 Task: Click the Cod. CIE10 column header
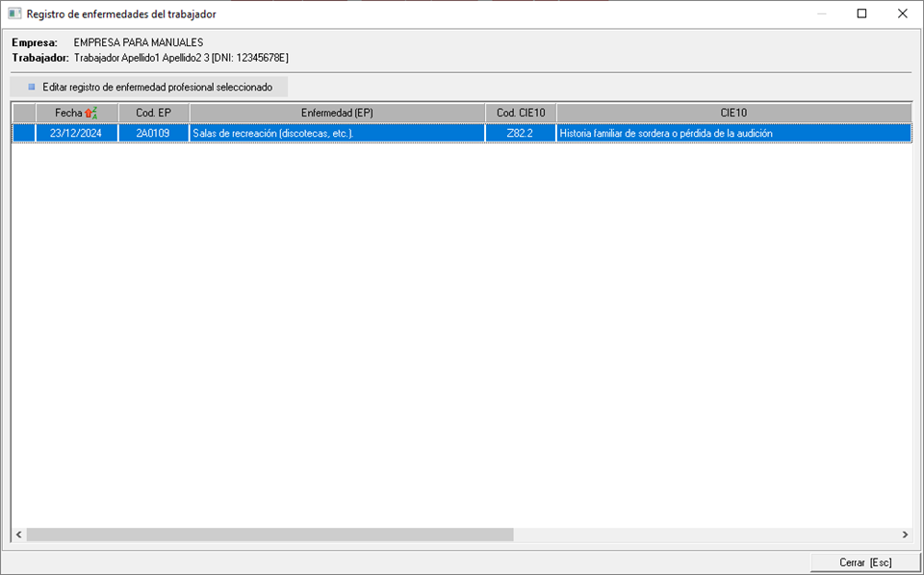(x=521, y=113)
